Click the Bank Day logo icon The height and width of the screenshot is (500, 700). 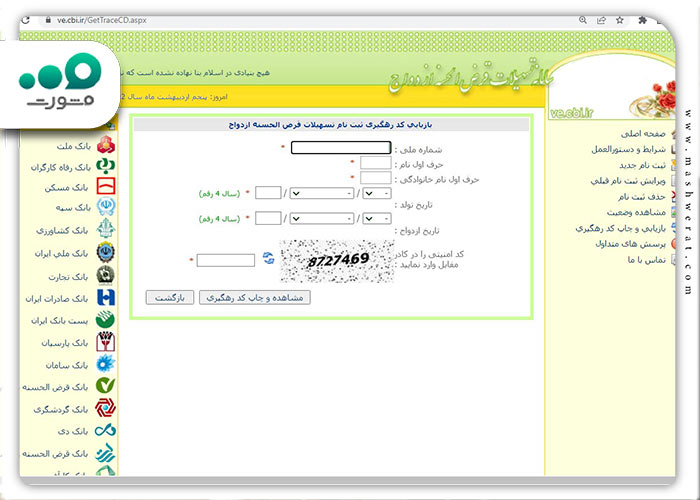pyautogui.click(x=106, y=431)
